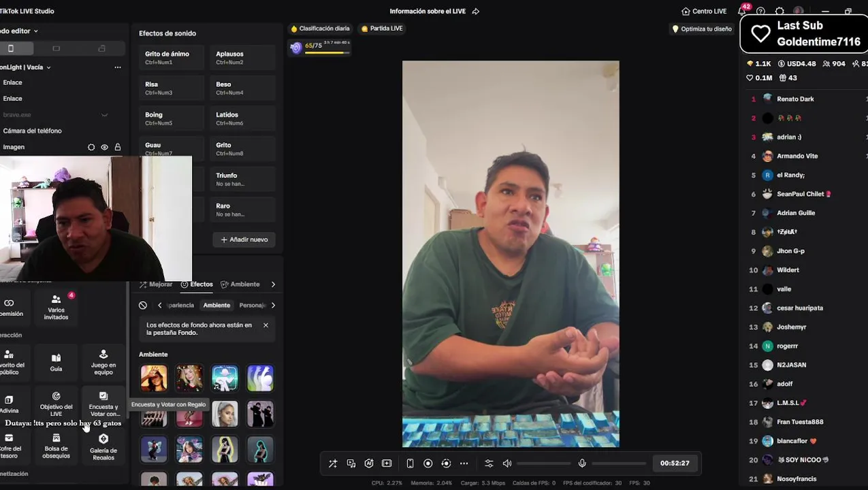
Task: Open 'Centro LIVE' in header
Action: click(x=704, y=12)
